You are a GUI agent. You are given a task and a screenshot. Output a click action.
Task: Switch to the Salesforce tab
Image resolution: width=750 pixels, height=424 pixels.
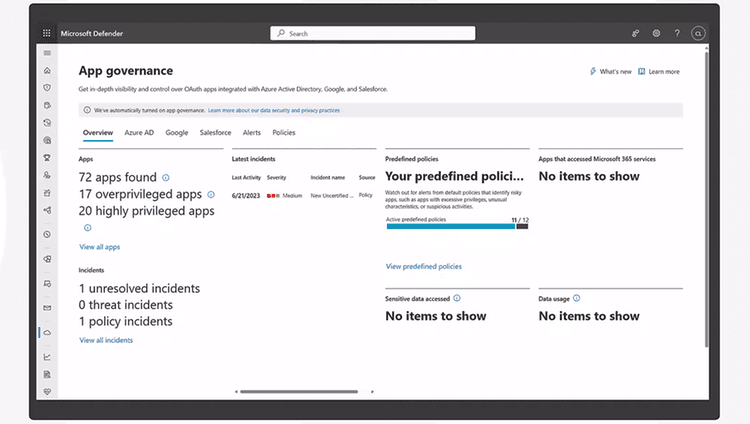[x=215, y=133]
